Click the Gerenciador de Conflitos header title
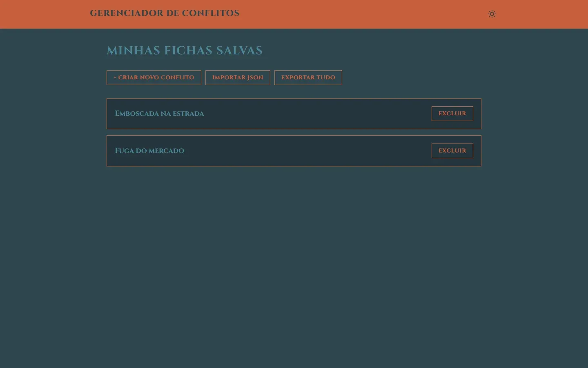 165,13
